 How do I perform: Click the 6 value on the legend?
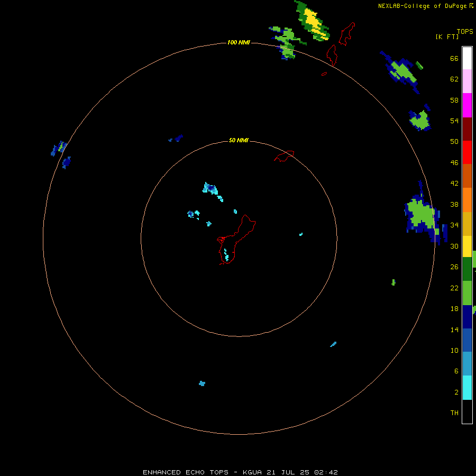(x=456, y=371)
